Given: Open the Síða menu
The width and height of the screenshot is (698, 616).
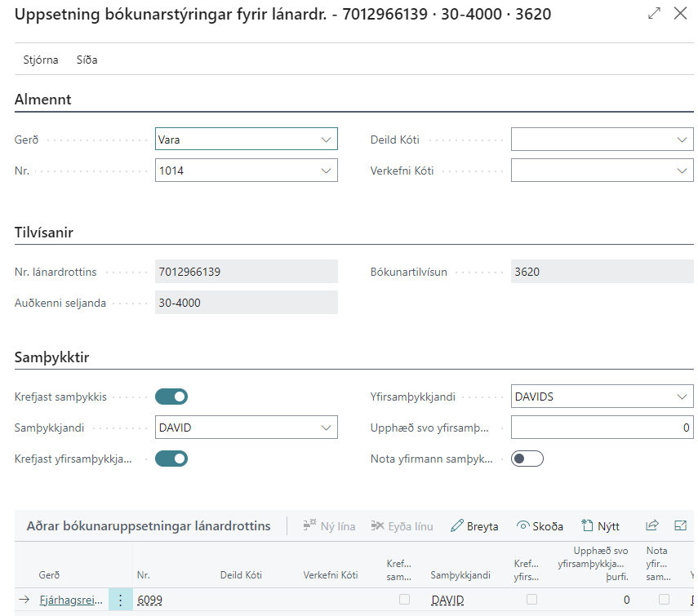Looking at the screenshot, I should click(x=87, y=60).
